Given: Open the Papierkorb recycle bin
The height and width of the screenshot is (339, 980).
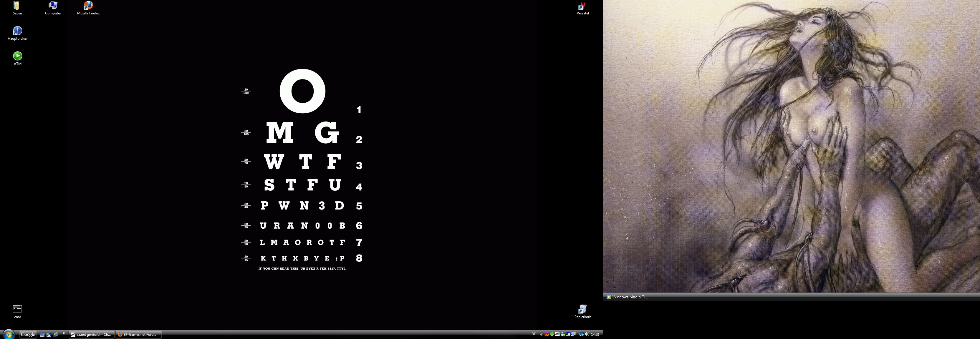Looking at the screenshot, I should [x=582, y=311].
